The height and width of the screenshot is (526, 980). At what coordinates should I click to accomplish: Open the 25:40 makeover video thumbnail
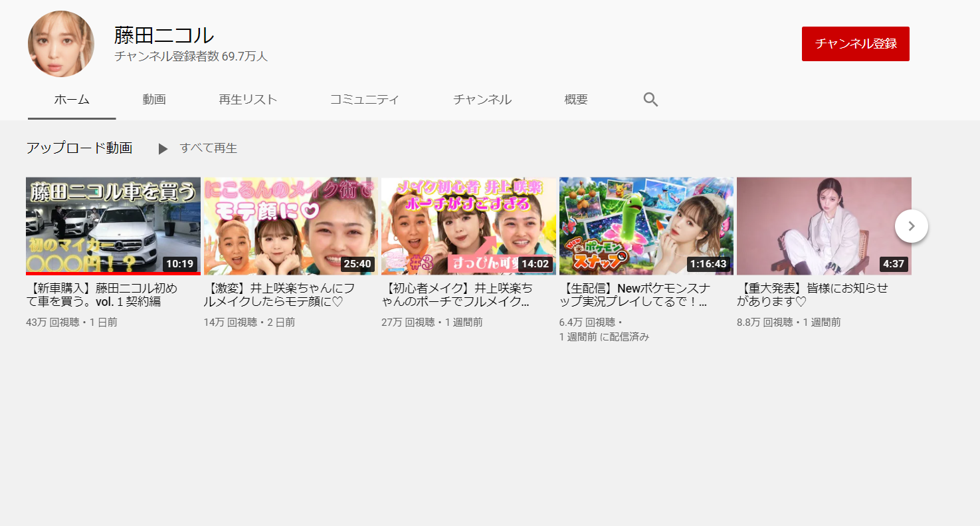point(291,226)
